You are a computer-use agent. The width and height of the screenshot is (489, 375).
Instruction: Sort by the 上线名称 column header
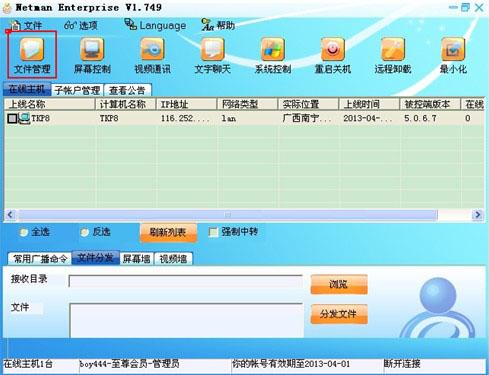(x=49, y=104)
